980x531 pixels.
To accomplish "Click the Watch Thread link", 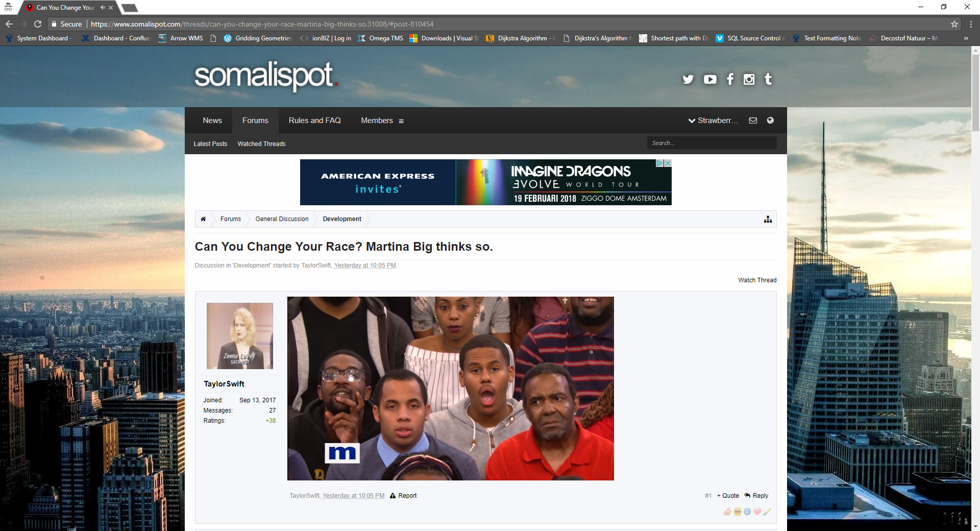I will (x=757, y=280).
